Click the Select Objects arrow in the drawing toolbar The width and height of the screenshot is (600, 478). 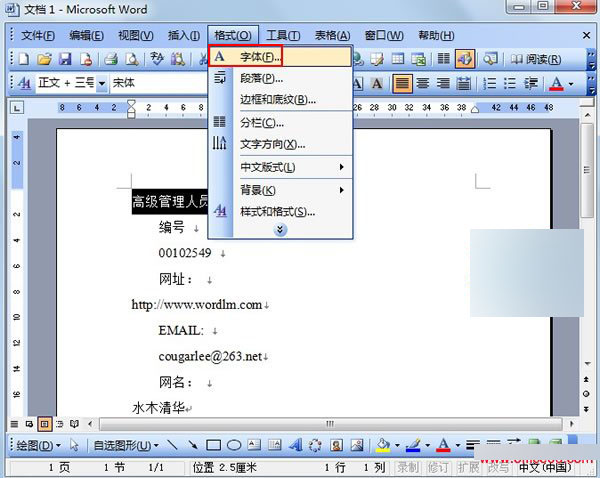(74, 445)
